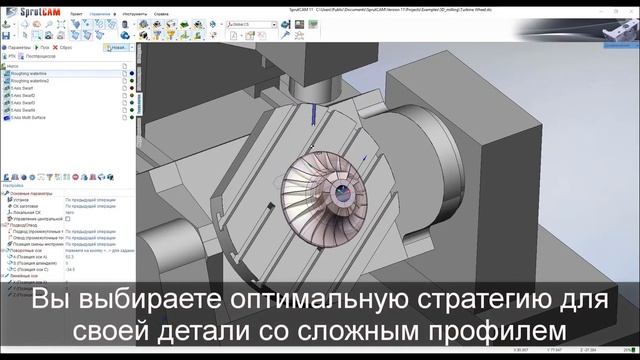This screenshot has height=360, width=640.
Task: Click the fit-to-window zoom icon
Action: (x=61, y=24)
